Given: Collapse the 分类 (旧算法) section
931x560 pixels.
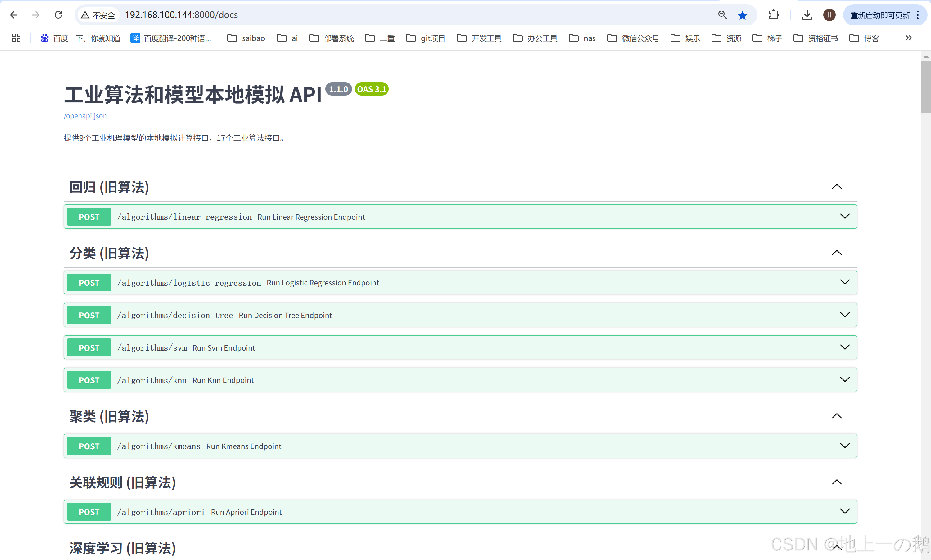Looking at the screenshot, I should click(x=837, y=253).
